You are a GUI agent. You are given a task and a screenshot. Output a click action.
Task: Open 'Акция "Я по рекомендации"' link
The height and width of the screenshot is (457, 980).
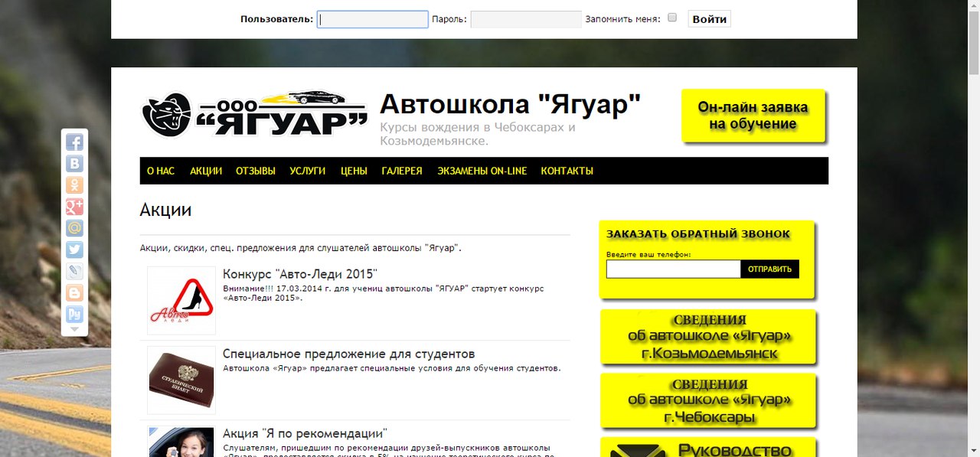point(305,433)
